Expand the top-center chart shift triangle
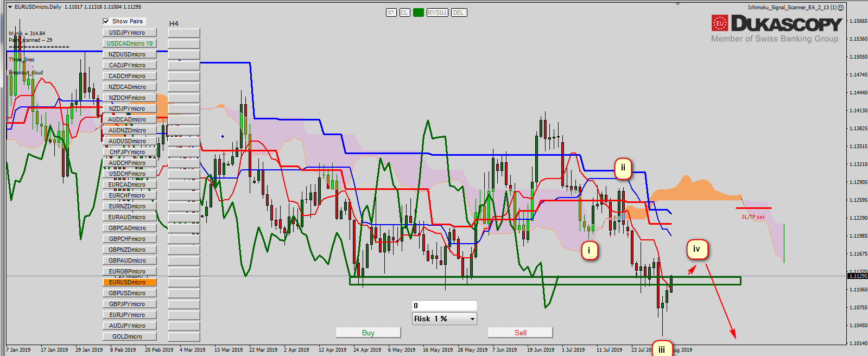This screenshot has width=868, height=356. click(677, 4)
